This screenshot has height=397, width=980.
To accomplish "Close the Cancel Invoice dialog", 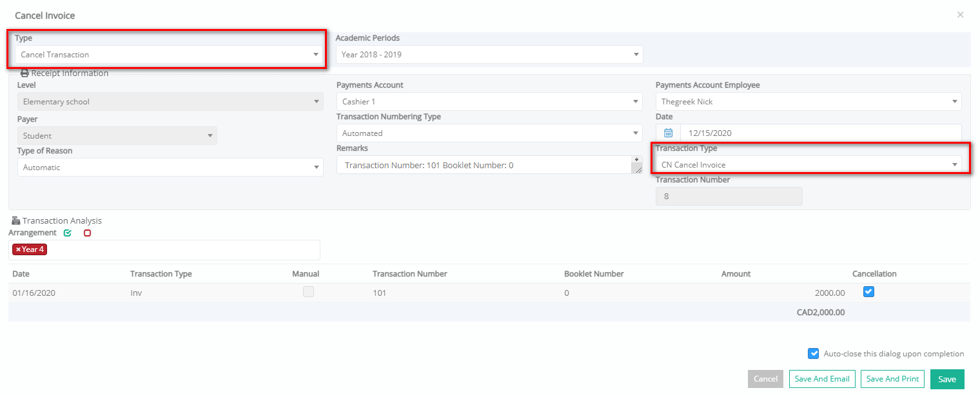I will [x=960, y=14].
